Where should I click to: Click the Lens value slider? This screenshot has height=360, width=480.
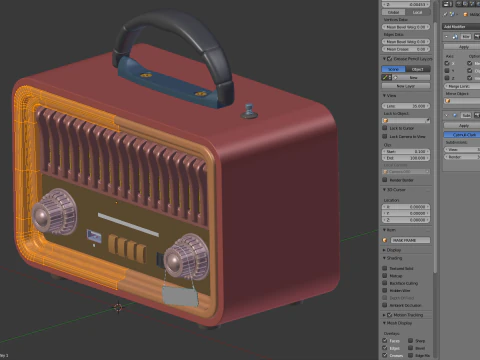(406, 106)
